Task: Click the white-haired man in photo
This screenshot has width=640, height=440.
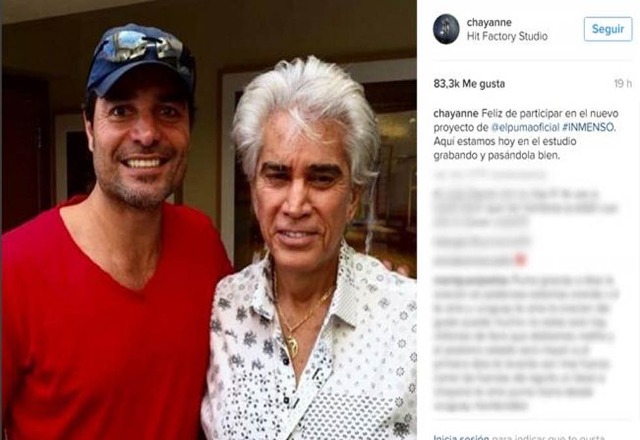Action: pyautogui.click(x=310, y=253)
